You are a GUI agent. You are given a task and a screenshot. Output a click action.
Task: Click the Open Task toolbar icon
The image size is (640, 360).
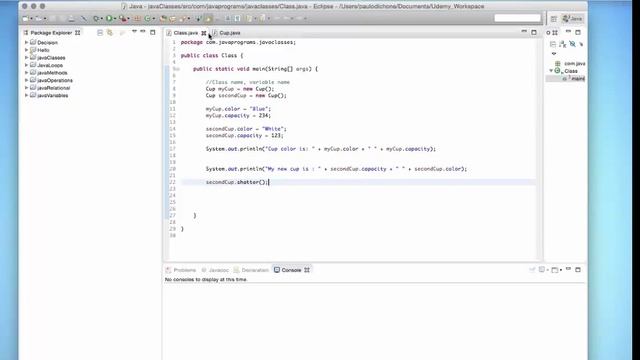tap(173, 18)
